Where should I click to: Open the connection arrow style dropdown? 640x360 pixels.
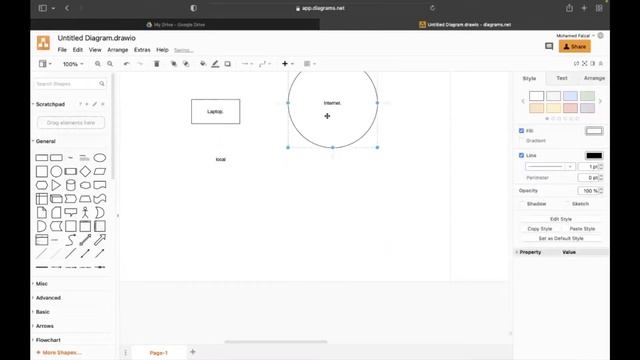pos(247,64)
